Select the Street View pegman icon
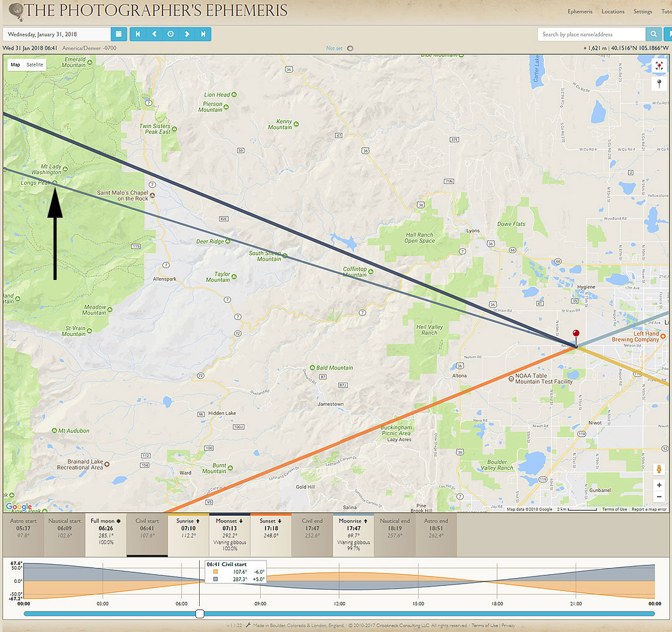This screenshot has width=672, height=632. tap(659, 469)
